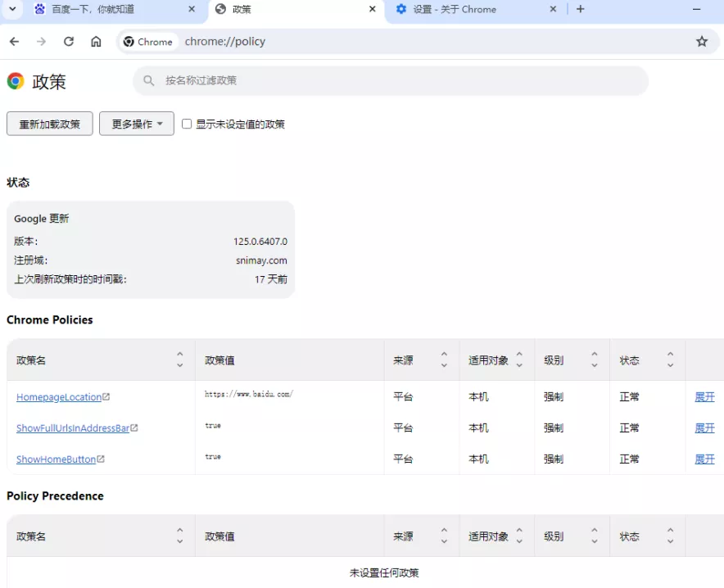
Task: Click the tab search chevron icon
Action: (12, 9)
